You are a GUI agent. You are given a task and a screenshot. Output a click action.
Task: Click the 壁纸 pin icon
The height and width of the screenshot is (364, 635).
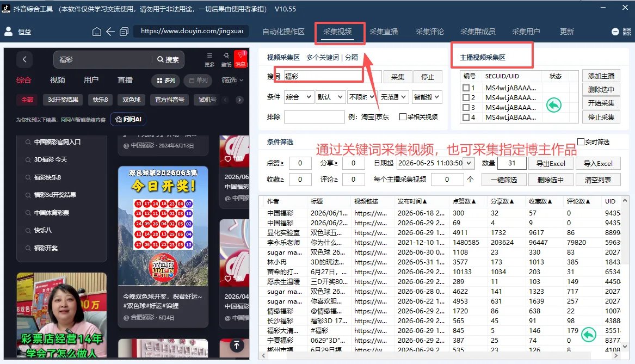point(226,59)
